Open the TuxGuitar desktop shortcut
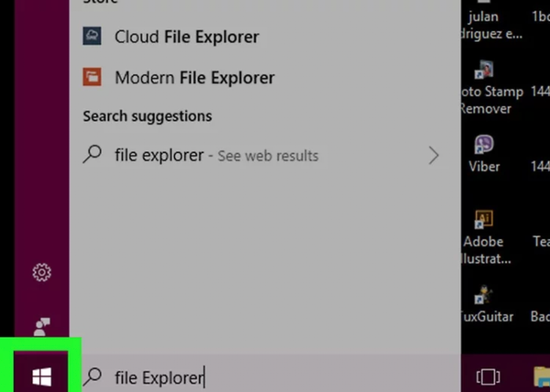Screen dimensions: 550x392 coord(483,295)
